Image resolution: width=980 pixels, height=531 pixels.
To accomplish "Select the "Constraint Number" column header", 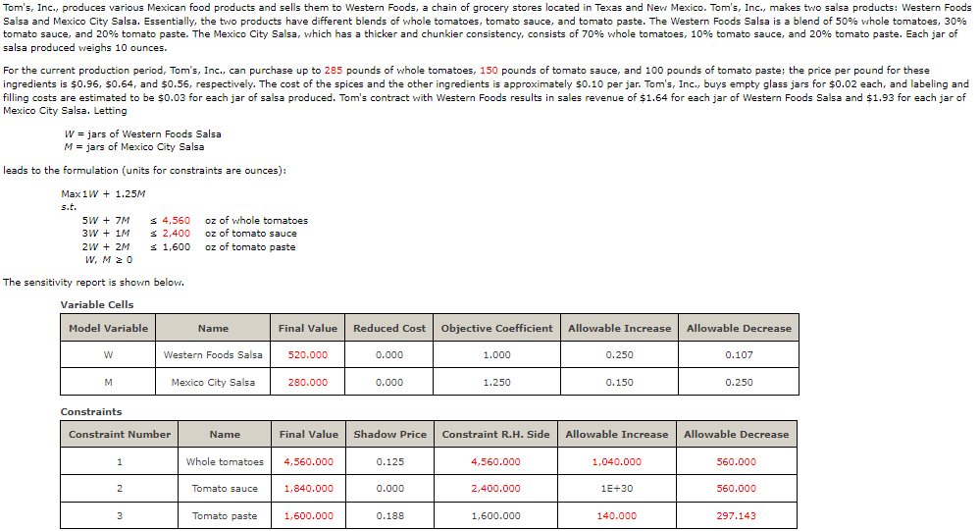I will [120, 434].
